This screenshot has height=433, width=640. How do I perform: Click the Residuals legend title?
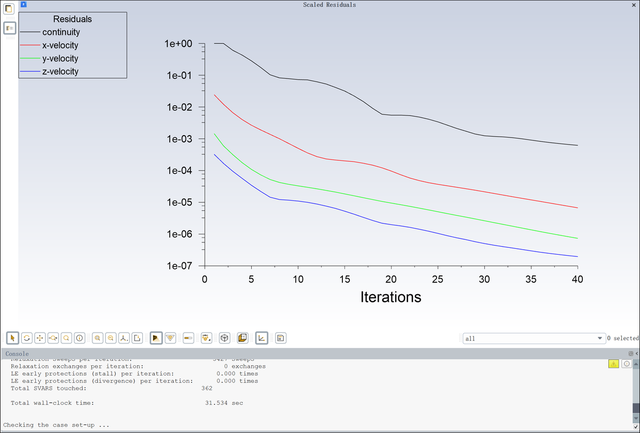72,19
